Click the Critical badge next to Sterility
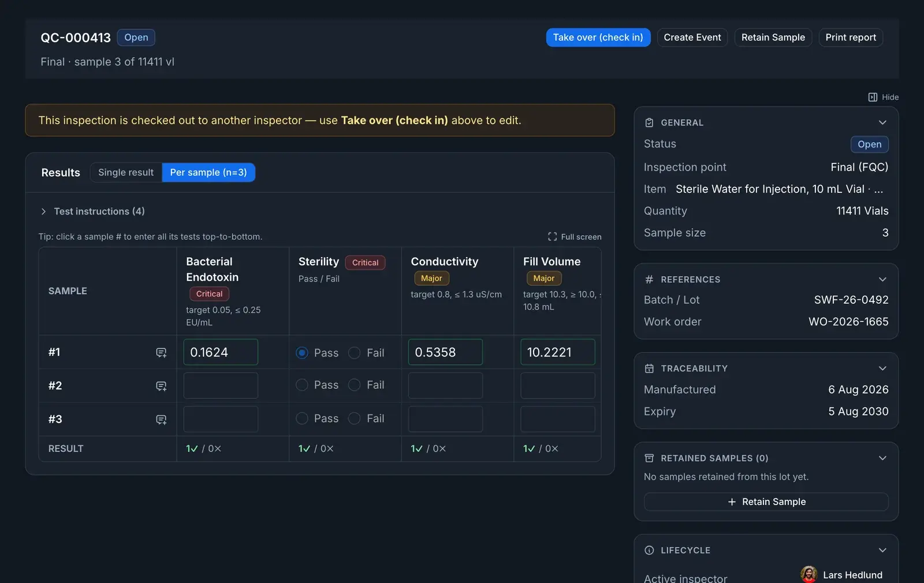This screenshot has height=583, width=924. [x=365, y=262]
